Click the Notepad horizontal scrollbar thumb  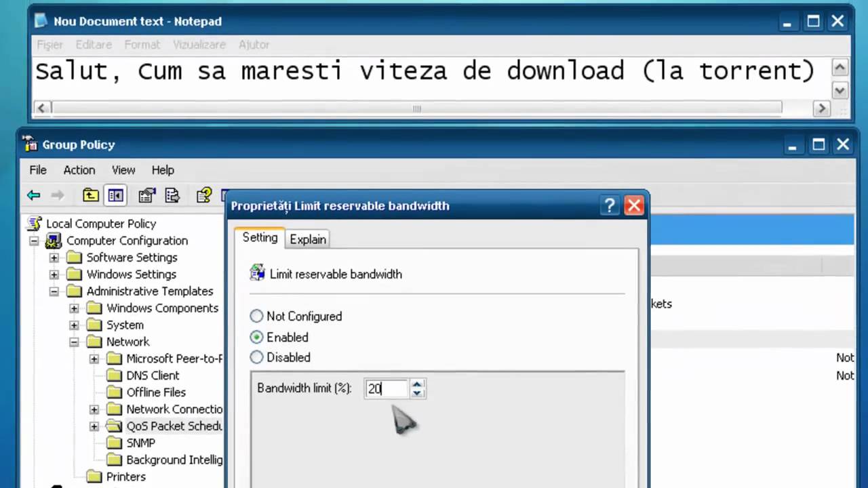(416, 108)
